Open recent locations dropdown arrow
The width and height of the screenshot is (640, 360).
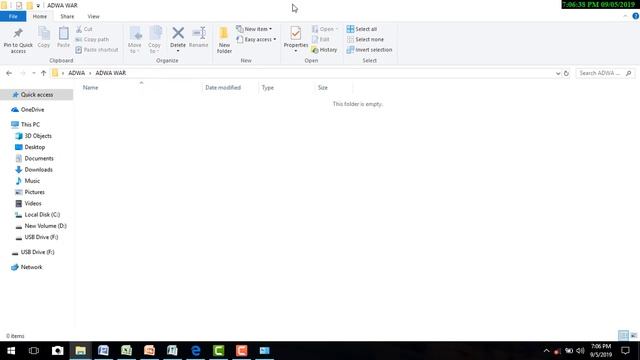tap(33, 73)
